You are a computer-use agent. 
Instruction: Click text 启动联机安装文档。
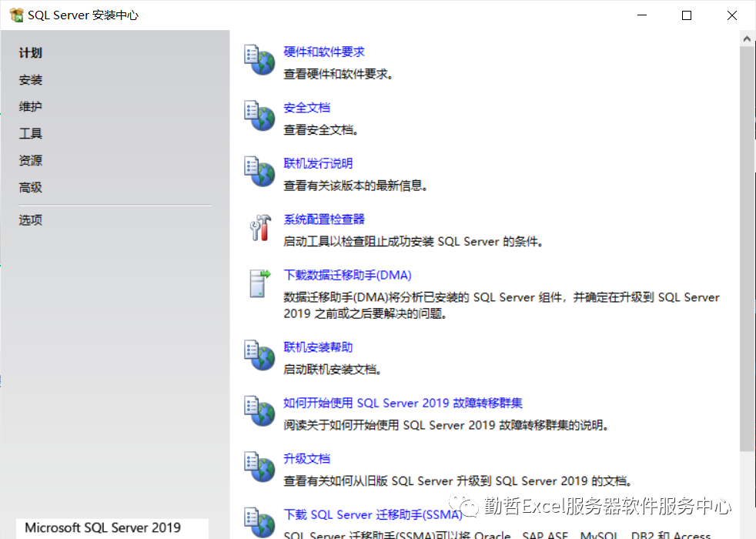click(333, 370)
